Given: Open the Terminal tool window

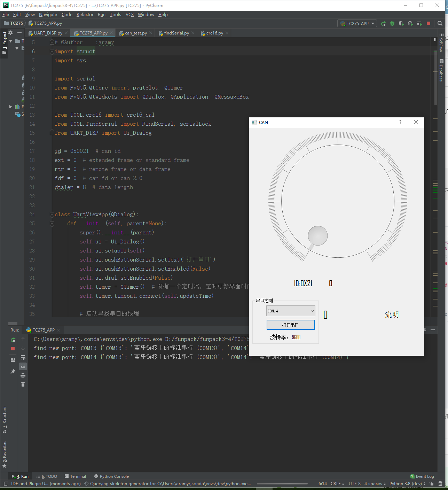Looking at the screenshot, I should [75, 476].
